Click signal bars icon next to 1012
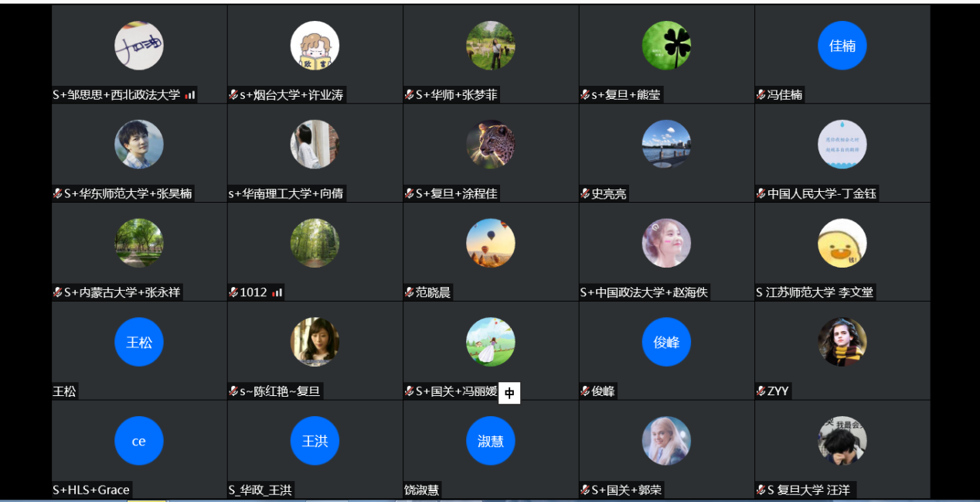Image resolution: width=980 pixels, height=502 pixels. click(277, 292)
